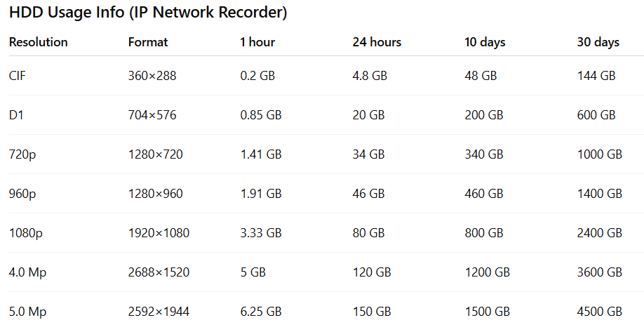The height and width of the screenshot is (332, 644).
Task: Select the 150 GB cell
Action: 372,312
